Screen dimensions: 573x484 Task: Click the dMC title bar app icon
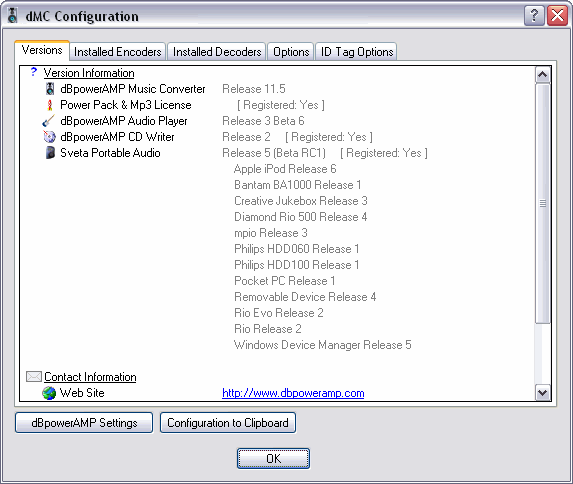pyautogui.click(x=13, y=15)
